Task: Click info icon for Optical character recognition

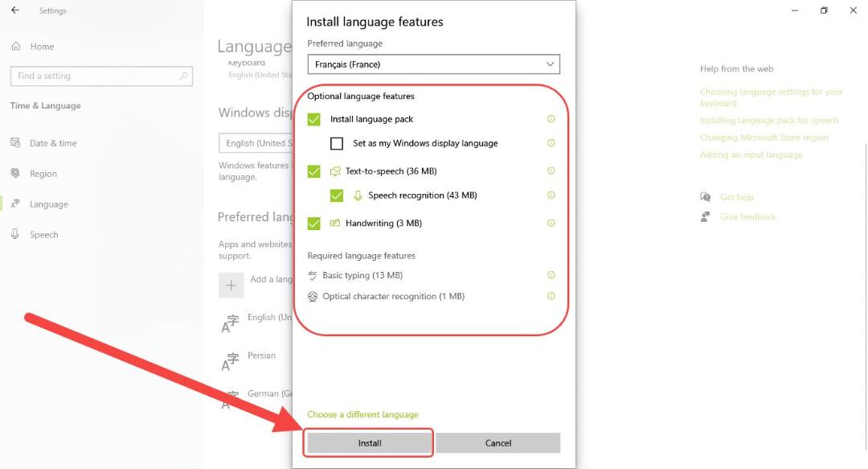Action: pos(551,296)
